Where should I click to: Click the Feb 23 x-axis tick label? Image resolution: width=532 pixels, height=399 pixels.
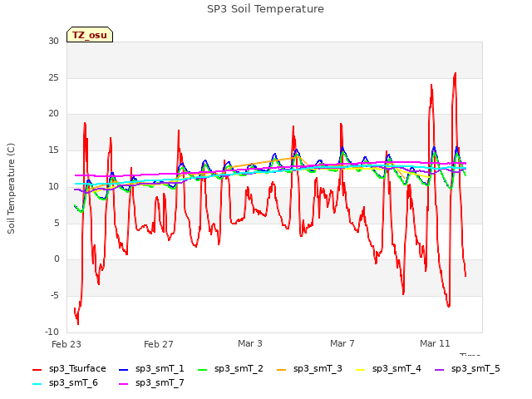coord(66,344)
